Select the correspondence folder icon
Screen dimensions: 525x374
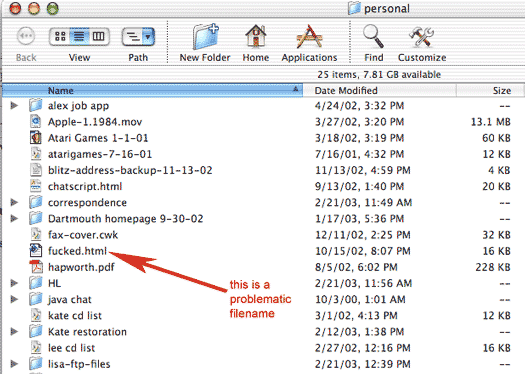35,202
